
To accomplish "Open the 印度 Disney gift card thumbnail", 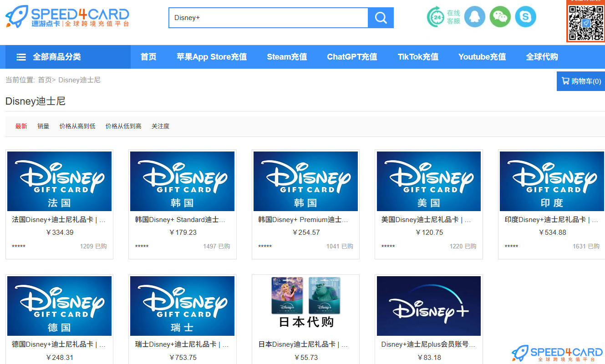I will (x=552, y=181).
